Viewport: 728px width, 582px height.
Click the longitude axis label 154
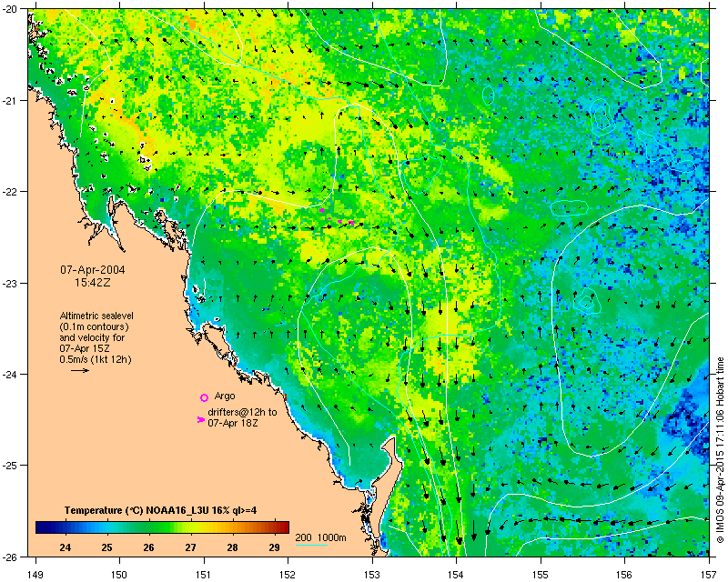coord(457,574)
